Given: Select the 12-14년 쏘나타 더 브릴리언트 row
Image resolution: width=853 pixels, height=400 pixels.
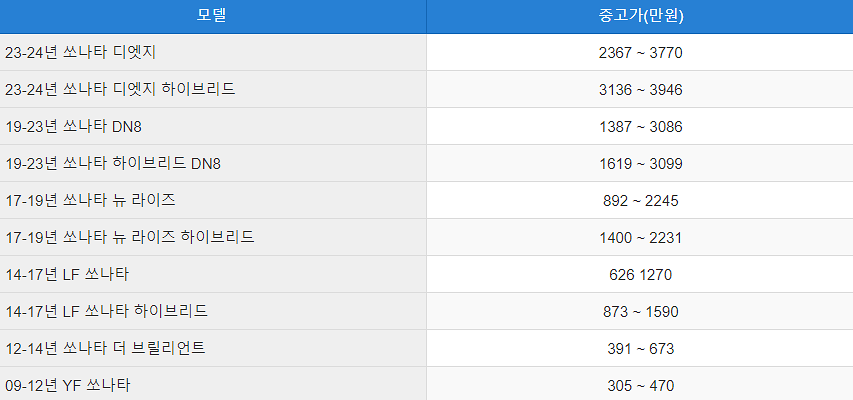Looking at the screenshot, I should pos(426,348).
